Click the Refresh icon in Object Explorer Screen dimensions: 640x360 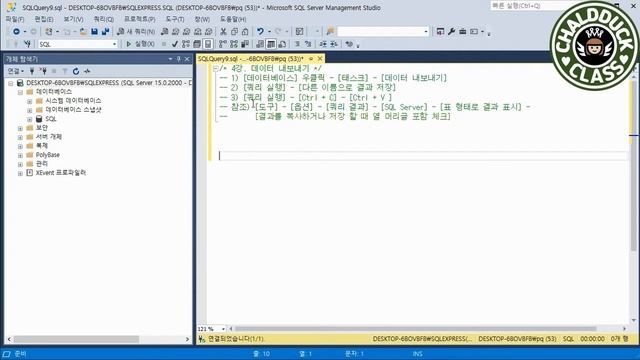pos(76,71)
